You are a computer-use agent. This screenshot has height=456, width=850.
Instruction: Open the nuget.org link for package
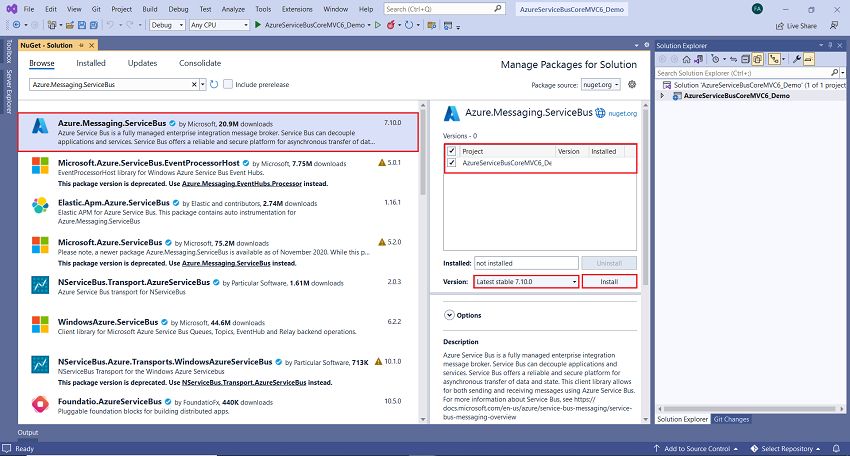[622, 113]
